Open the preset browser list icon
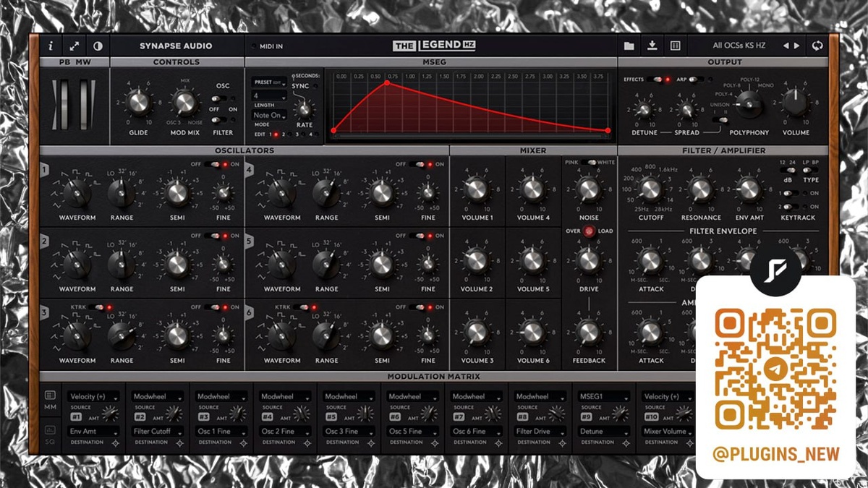868x488 pixels. [x=676, y=46]
